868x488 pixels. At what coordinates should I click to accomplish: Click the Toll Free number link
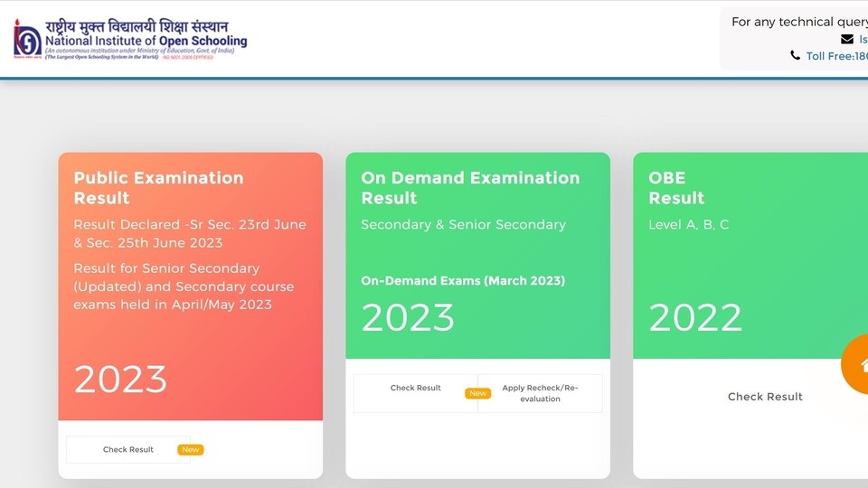[x=836, y=56]
